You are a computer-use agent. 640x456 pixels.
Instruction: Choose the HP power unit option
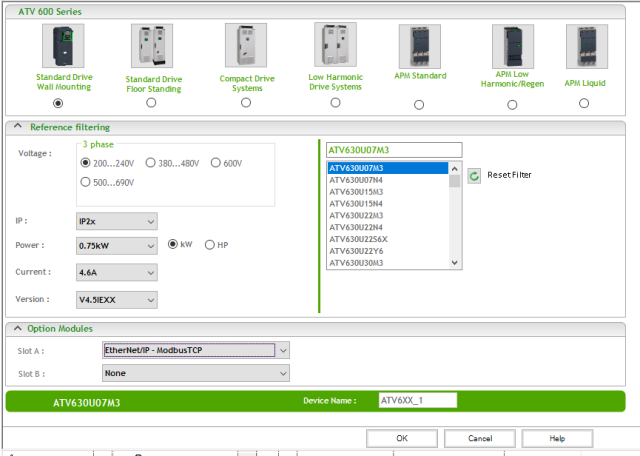[210, 245]
